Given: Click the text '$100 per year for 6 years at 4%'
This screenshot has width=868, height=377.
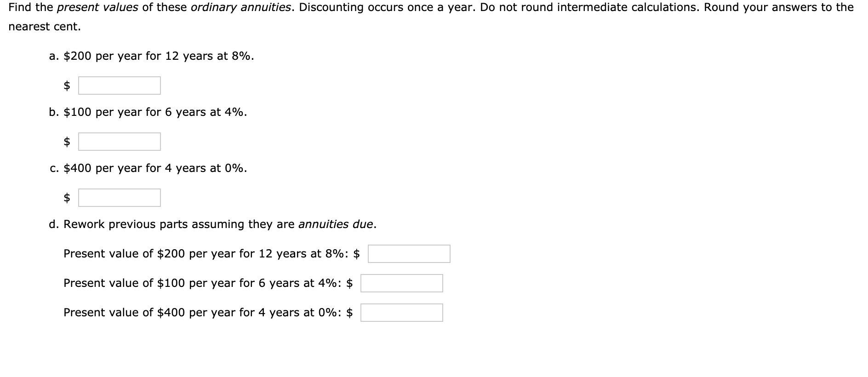Looking at the screenshot, I should (154, 112).
